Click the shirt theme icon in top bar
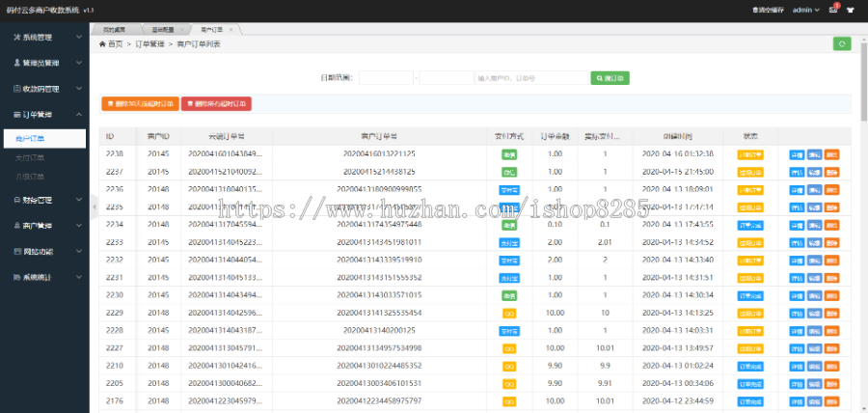 click(x=851, y=10)
